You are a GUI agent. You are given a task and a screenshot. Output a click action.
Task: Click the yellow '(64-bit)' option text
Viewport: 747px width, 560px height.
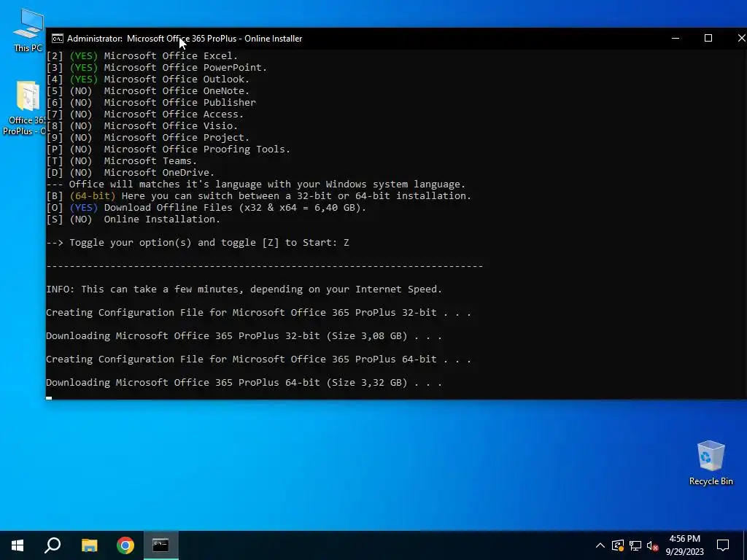(93, 195)
